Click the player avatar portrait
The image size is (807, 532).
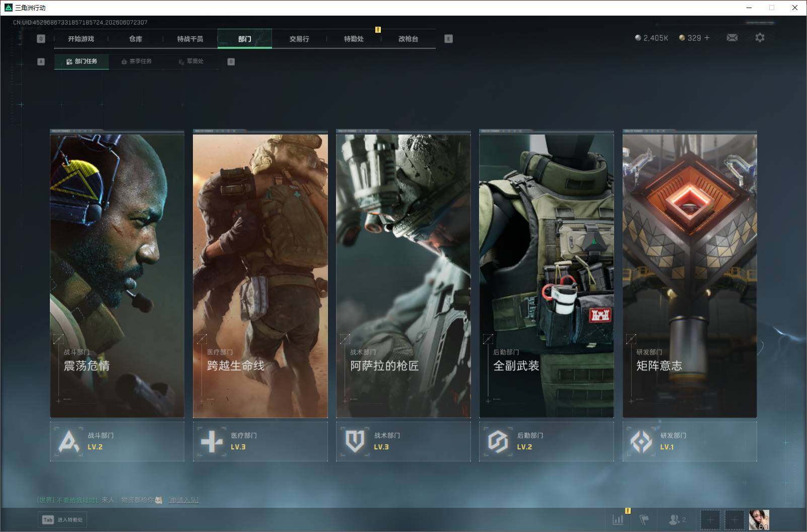pos(759,520)
